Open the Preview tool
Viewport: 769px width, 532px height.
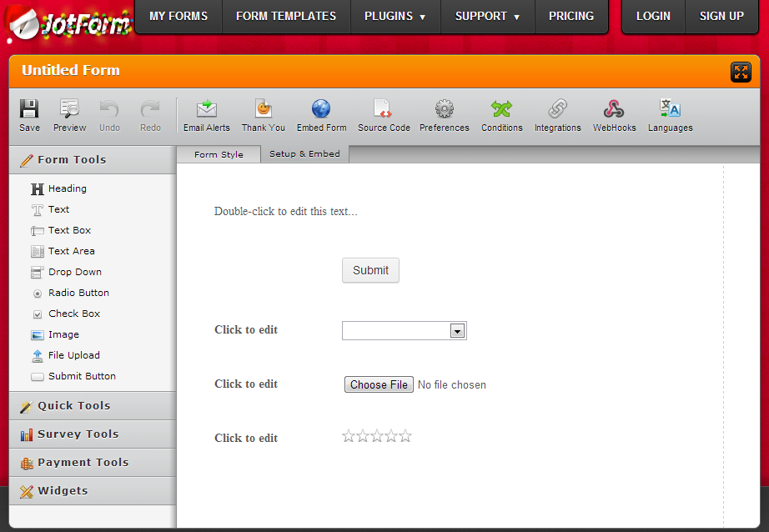point(69,115)
